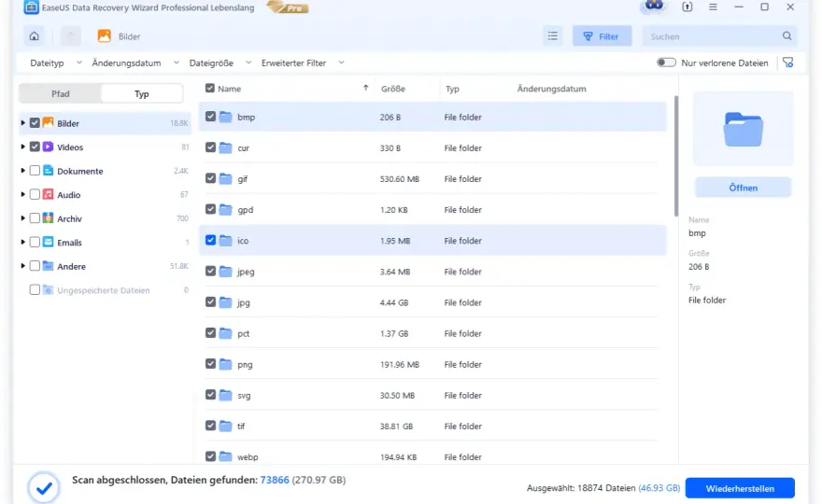Open the filter settings icon beside Nur verlorene Dateien

point(788,63)
